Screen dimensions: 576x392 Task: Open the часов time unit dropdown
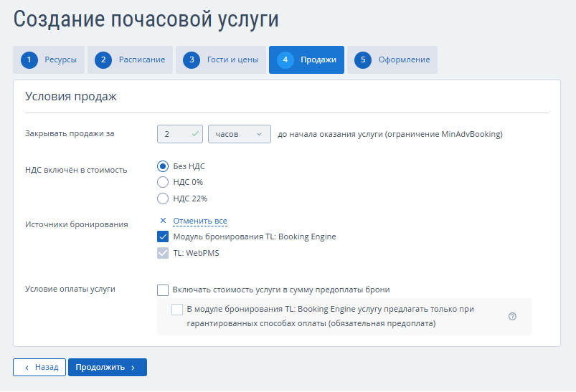click(x=239, y=134)
